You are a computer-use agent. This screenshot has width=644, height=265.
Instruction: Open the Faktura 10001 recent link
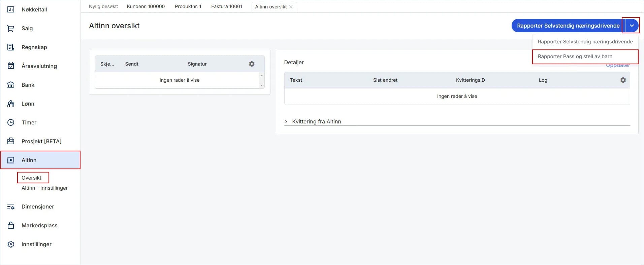click(x=226, y=6)
